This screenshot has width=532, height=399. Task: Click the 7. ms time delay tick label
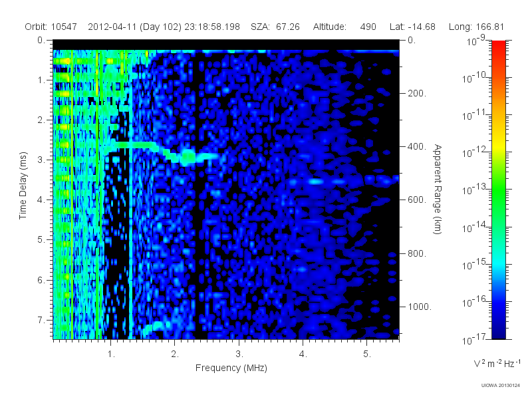pos(41,320)
